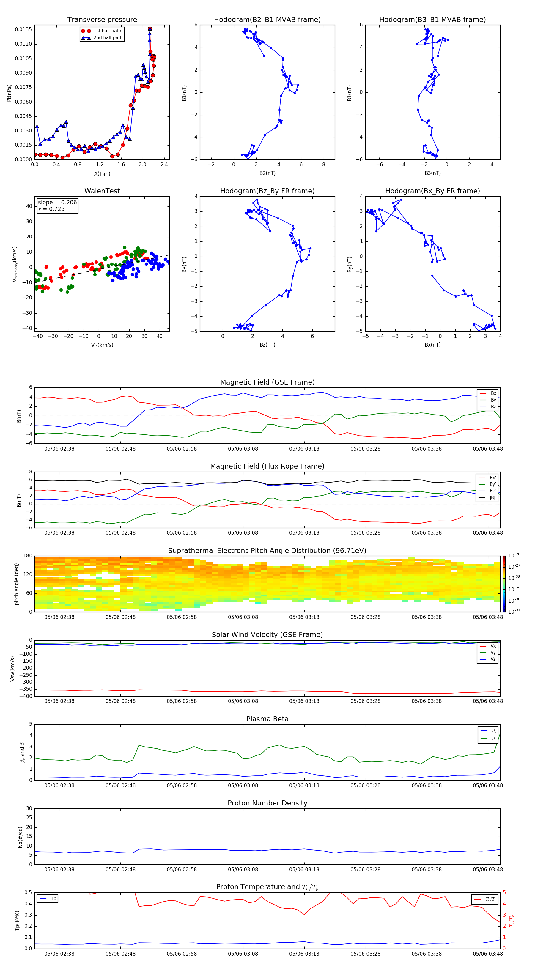
Task: Click the pitch angle colorbar gradient
Action: pyautogui.click(x=504, y=584)
